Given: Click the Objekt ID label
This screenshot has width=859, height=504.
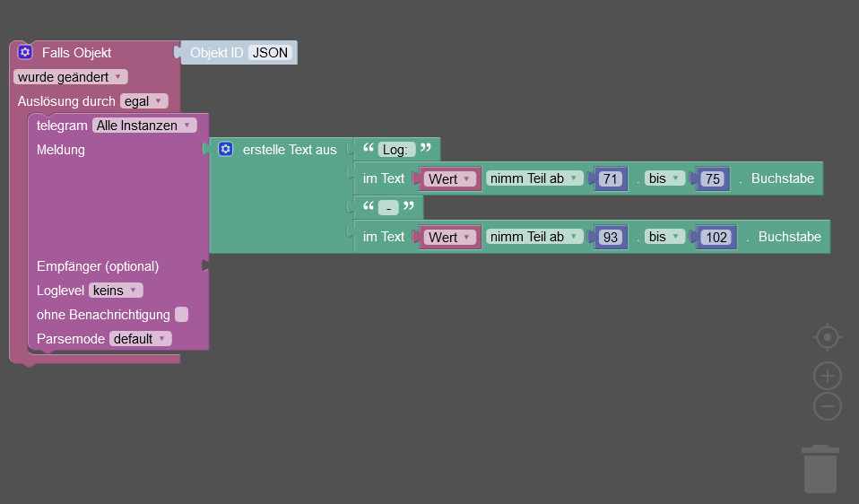Looking at the screenshot, I should point(216,53).
